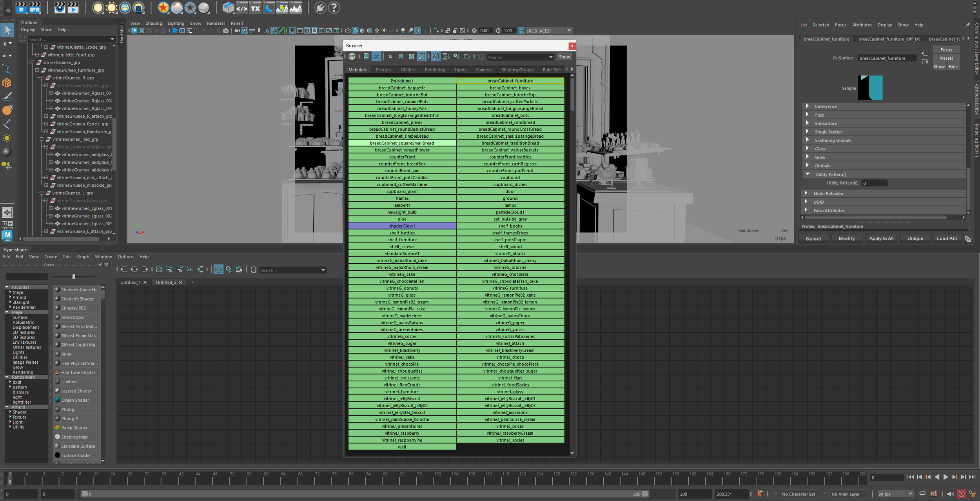This screenshot has width=980, height=501.
Task: Click sort by time icon in Browser
Action: tap(456, 56)
